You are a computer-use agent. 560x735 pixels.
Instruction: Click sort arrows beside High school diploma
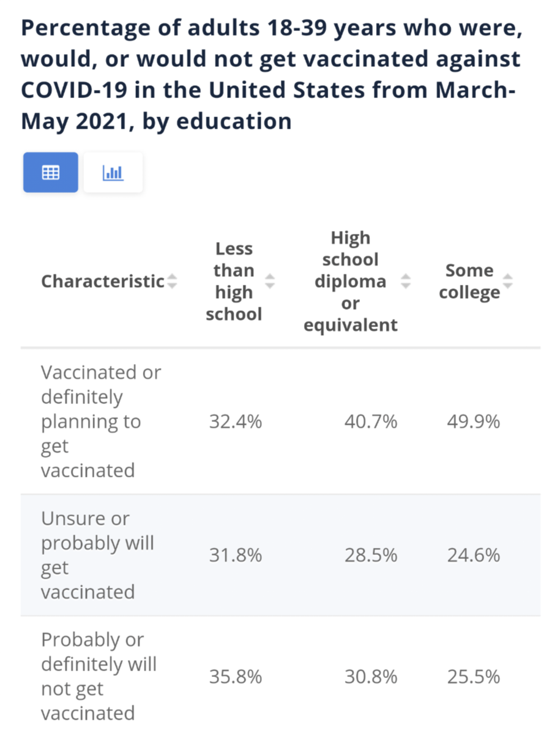point(405,282)
